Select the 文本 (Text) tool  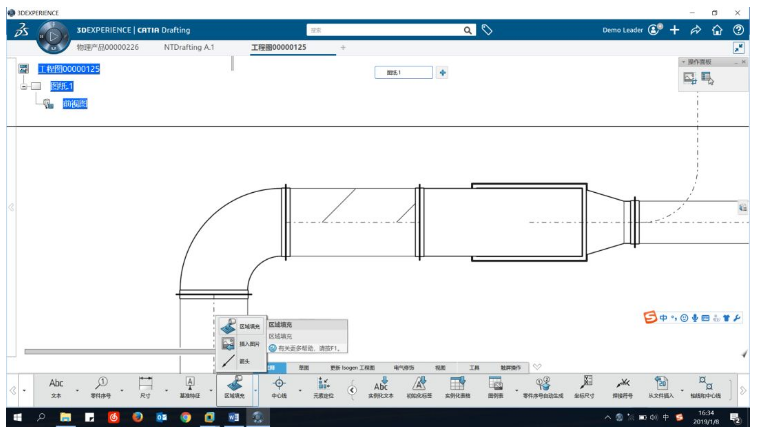click(x=56, y=388)
